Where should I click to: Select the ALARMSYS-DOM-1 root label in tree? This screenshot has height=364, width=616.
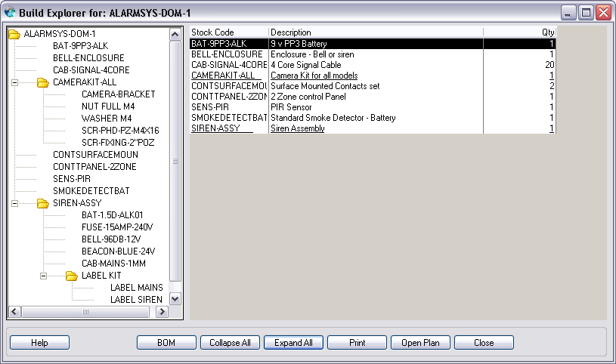pos(60,34)
